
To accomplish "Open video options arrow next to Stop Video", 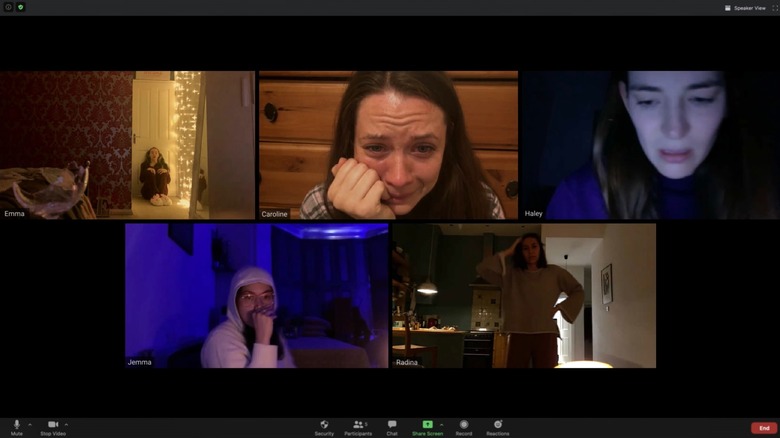I will point(66,425).
